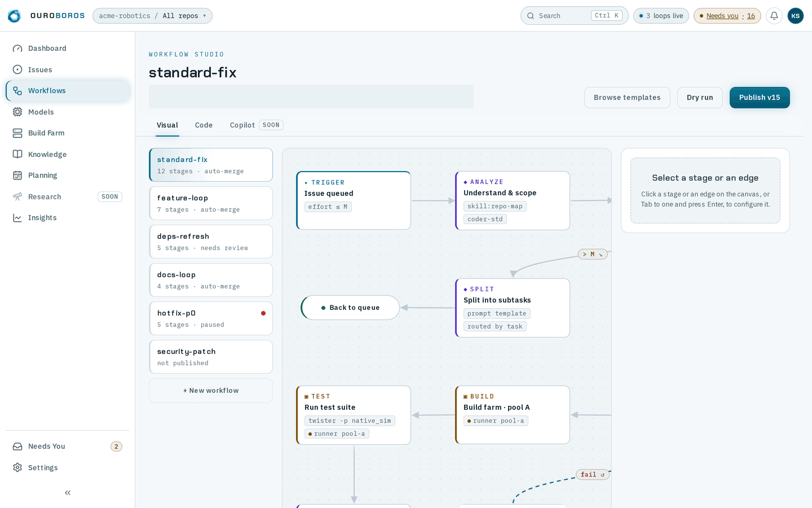Open the notifications bell
This screenshot has height=508, width=812.
click(x=774, y=16)
